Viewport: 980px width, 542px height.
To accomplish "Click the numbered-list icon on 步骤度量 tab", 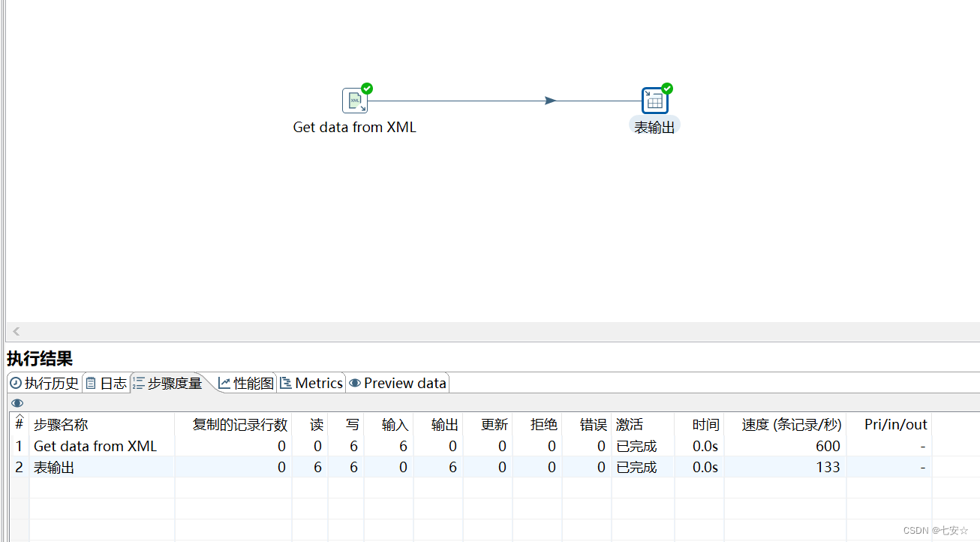I will point(139,383).
